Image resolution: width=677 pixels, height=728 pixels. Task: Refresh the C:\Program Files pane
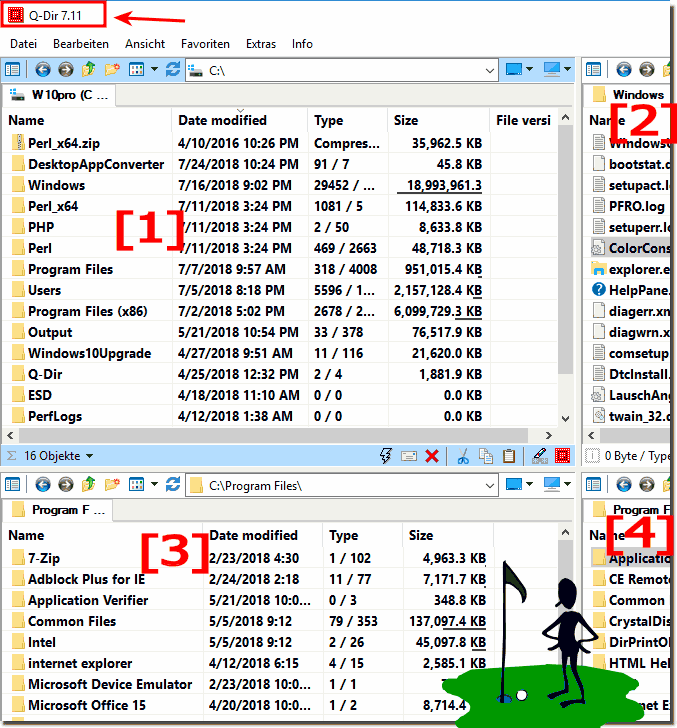173,485
